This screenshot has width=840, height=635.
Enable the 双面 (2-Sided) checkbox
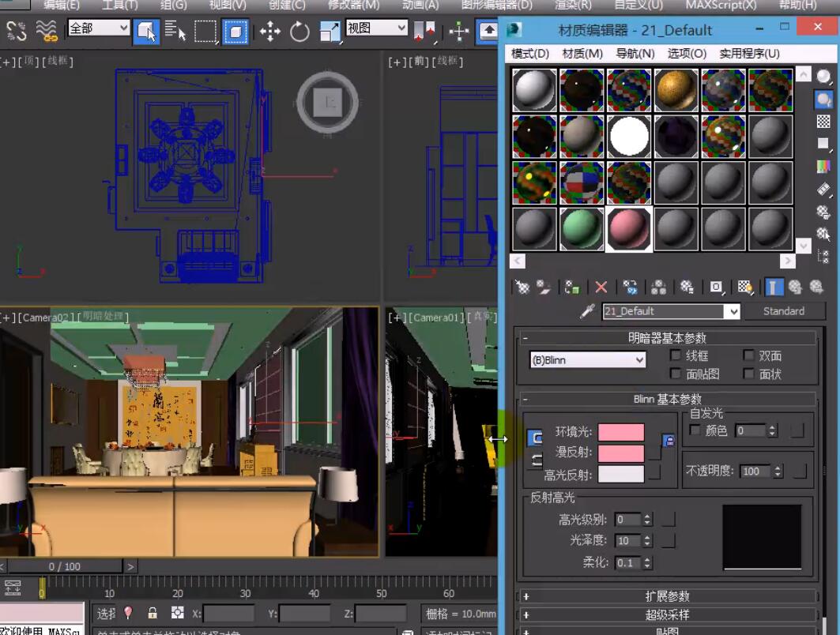point(749,356)
